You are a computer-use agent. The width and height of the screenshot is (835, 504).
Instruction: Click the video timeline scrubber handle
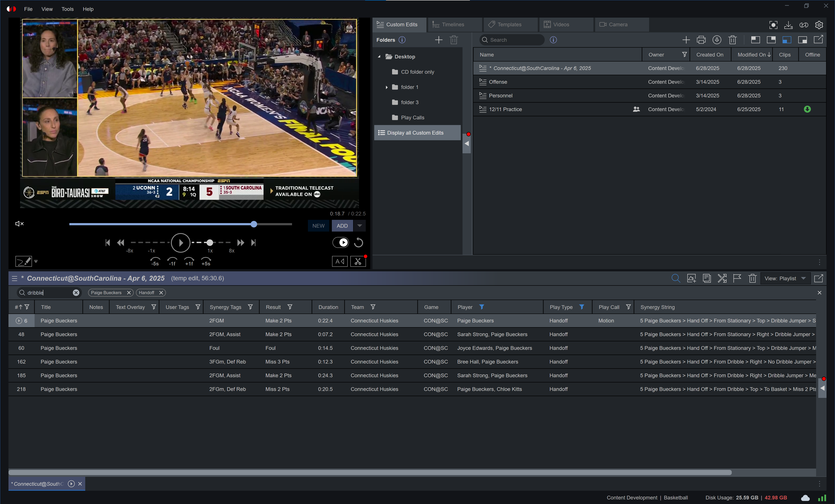pyautogui.click(x=254, y=224)
